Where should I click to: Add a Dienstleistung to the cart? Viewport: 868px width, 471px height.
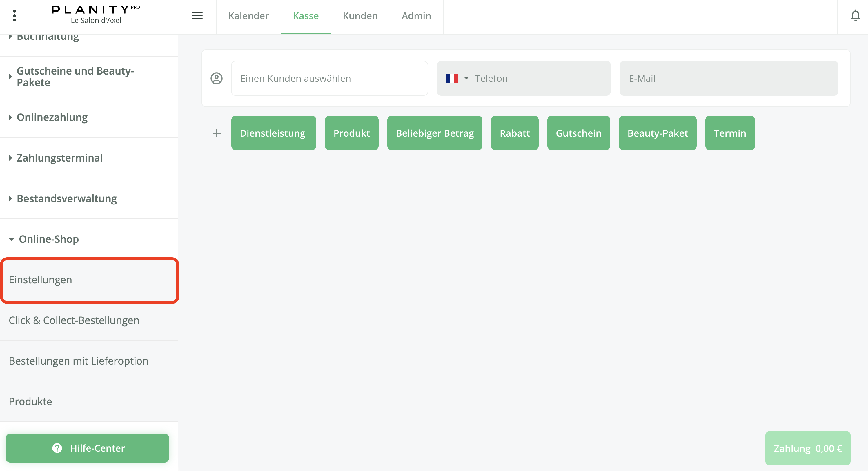coord(273,133)
